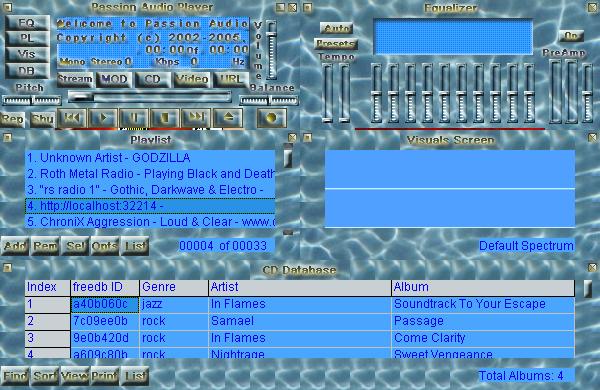Skip to previous track icon
The image size is (600, 390).
coord(72,117)
